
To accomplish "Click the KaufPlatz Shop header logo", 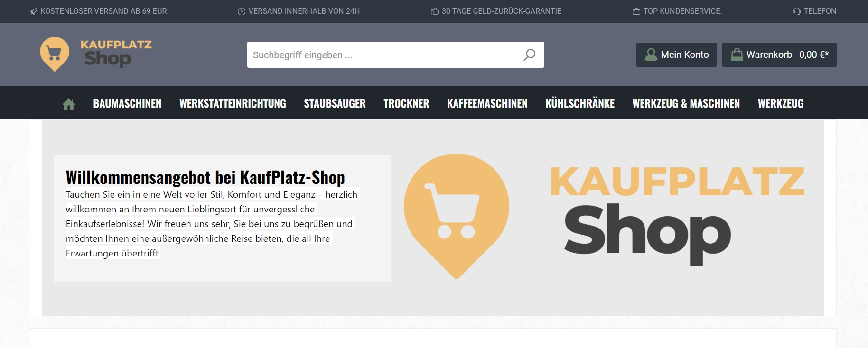I will 96,54.
